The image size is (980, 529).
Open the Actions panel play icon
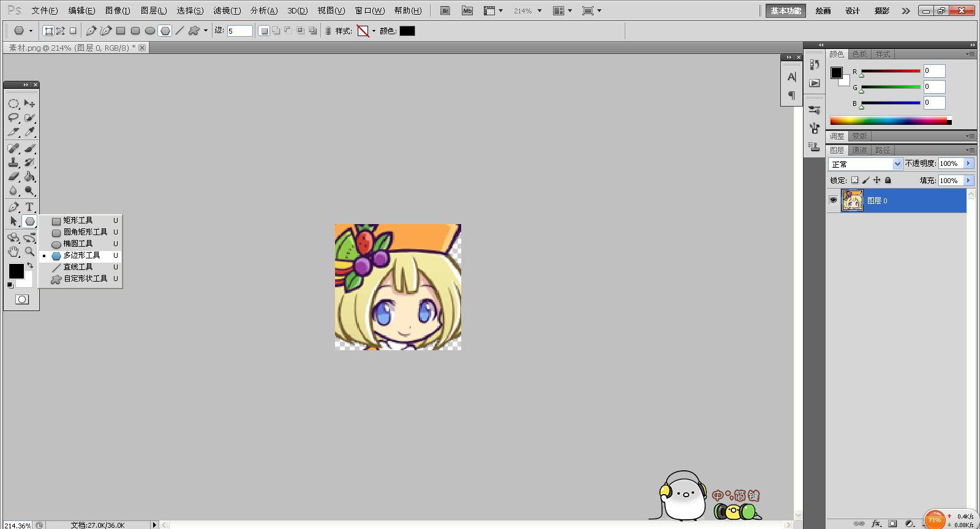pyautogui.click(x=814, y=83)
